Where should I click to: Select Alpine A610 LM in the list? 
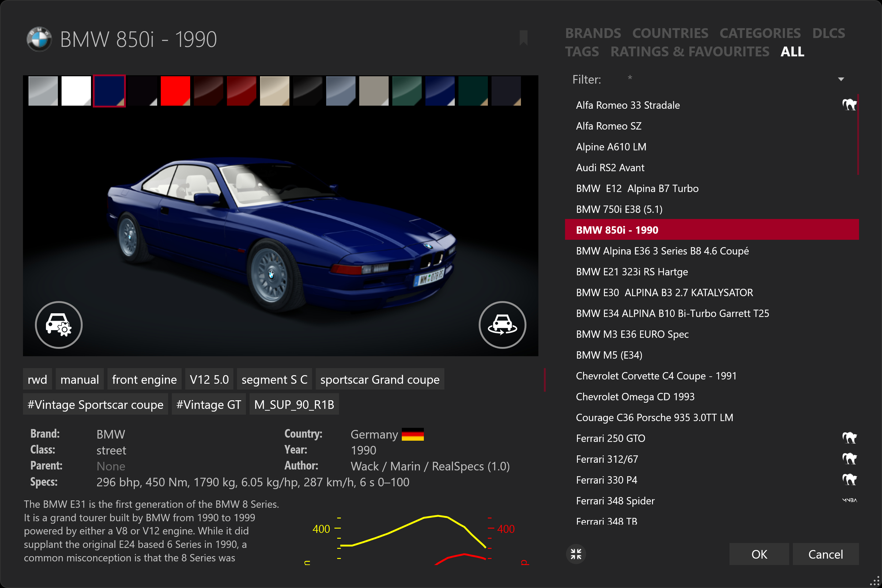pos(712,147)
